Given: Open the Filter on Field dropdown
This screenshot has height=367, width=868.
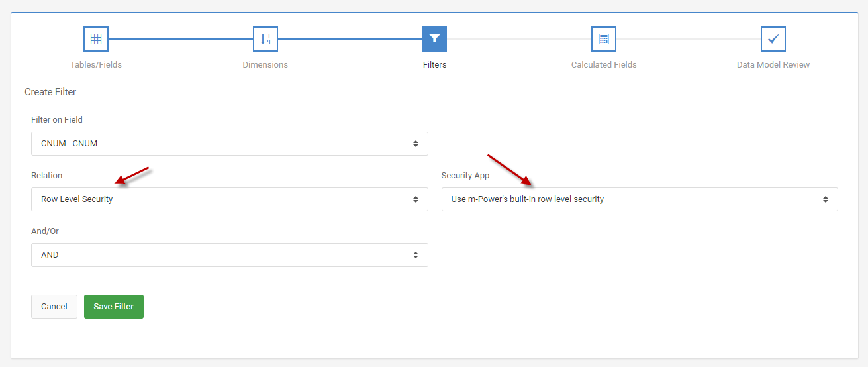Looking at the screenshot, I should click(230, 144).
